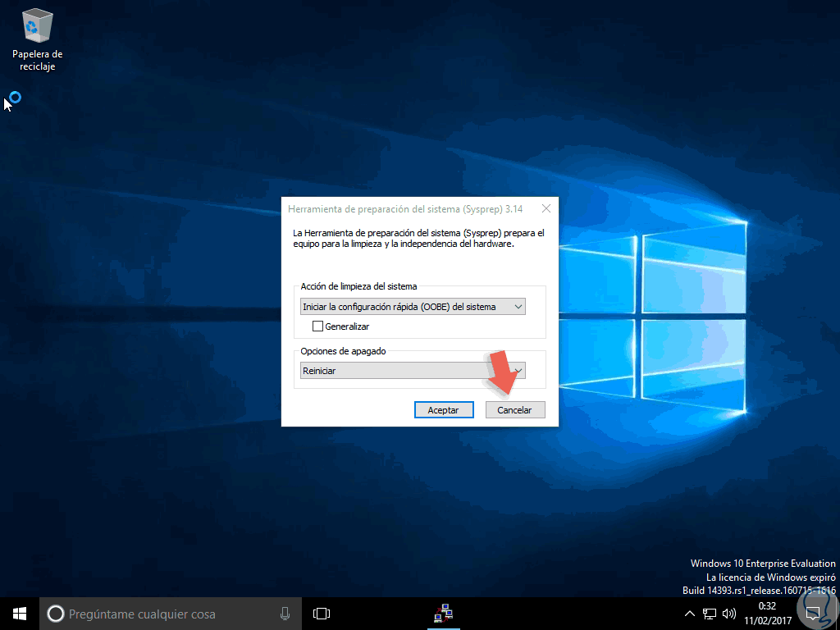The image size is (840, 630).
Task: Open the Action Center notifications icon
Action: [x=813, y=614]
